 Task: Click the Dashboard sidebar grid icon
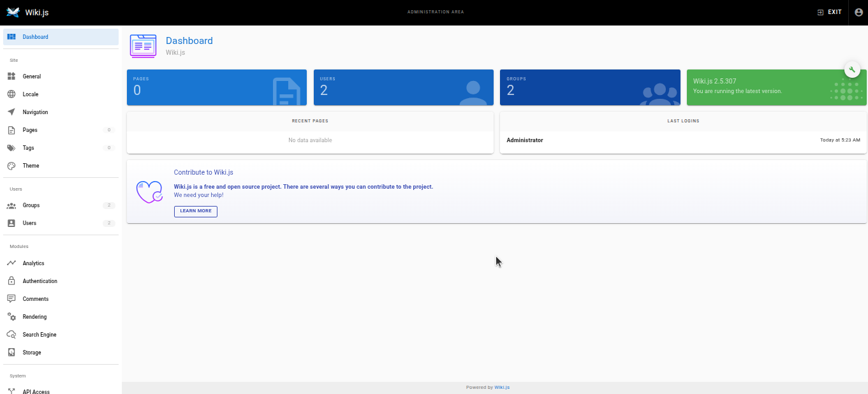click(11, 37)
